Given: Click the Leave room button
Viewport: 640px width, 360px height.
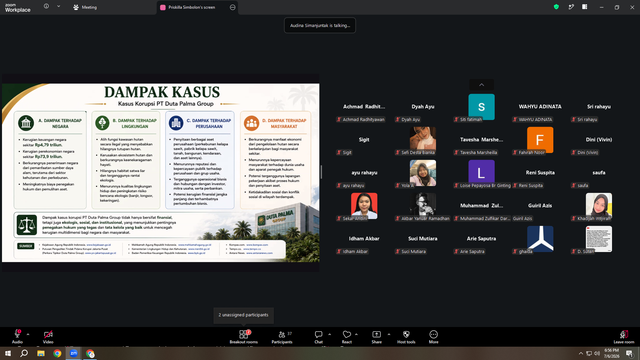Looking at the screenshot, I should point(624,337).
